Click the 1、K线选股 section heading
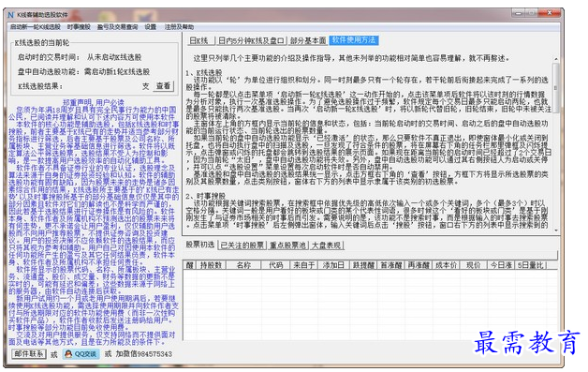The width and height of the screenshot is (588, 372). tap(204, 72)
